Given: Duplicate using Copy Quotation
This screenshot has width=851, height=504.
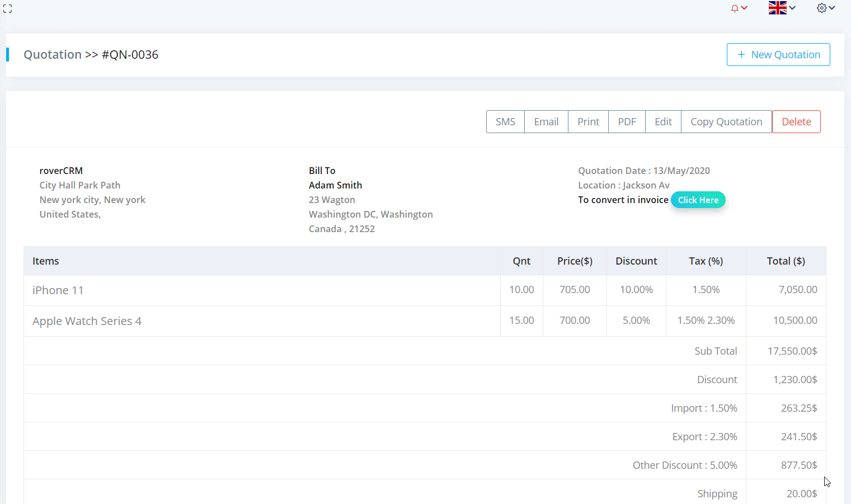Looking at the screenshot, I should pos(726,122).
